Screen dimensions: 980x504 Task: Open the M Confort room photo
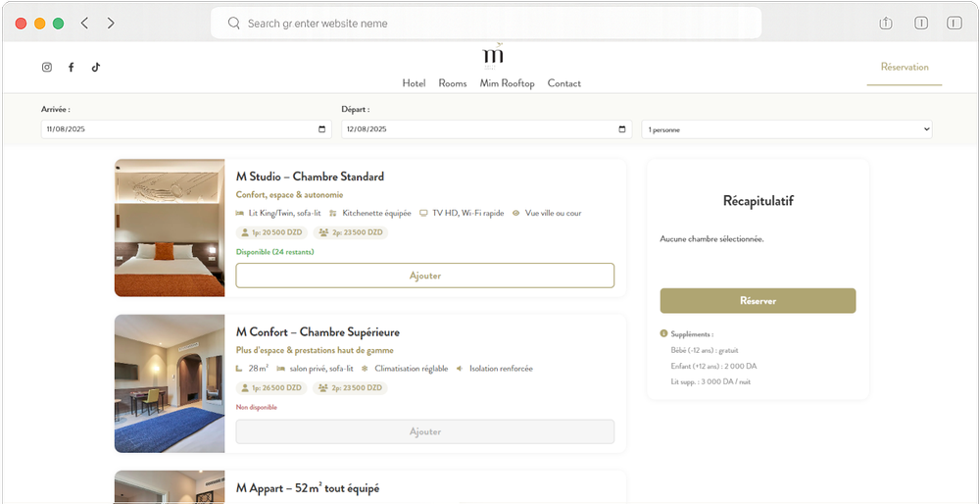point(170,383)
